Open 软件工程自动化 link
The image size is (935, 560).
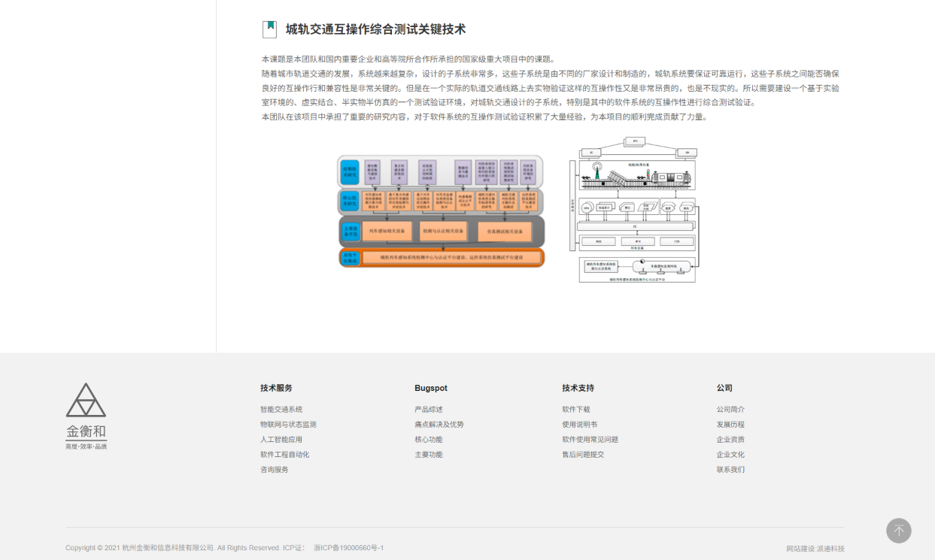point(284,455)
